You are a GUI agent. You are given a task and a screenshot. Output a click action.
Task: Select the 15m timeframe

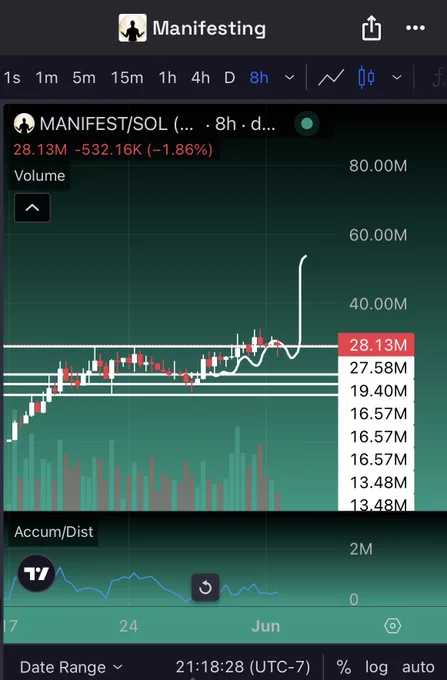click(127, 78)
